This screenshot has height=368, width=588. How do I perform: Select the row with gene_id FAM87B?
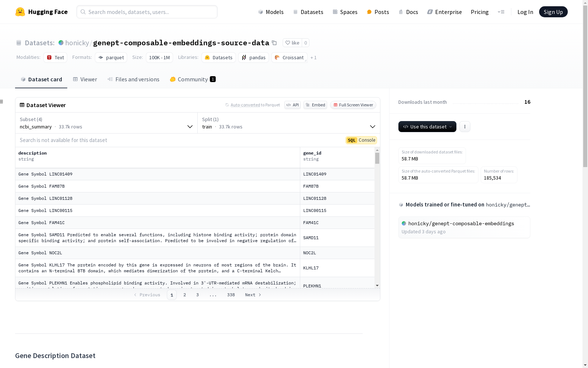click(x=195, y=186)
